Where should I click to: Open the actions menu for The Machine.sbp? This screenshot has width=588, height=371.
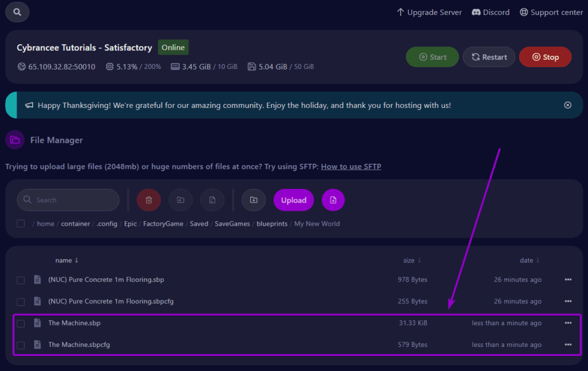(x=567, y=323)
